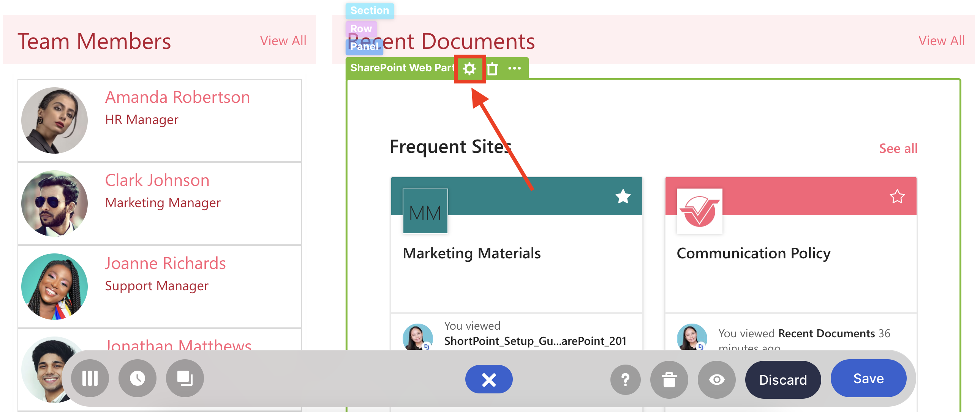The width and height of the screenshot is (980, 412).
Task: Discard the page changes
Action: click(782, 379)
